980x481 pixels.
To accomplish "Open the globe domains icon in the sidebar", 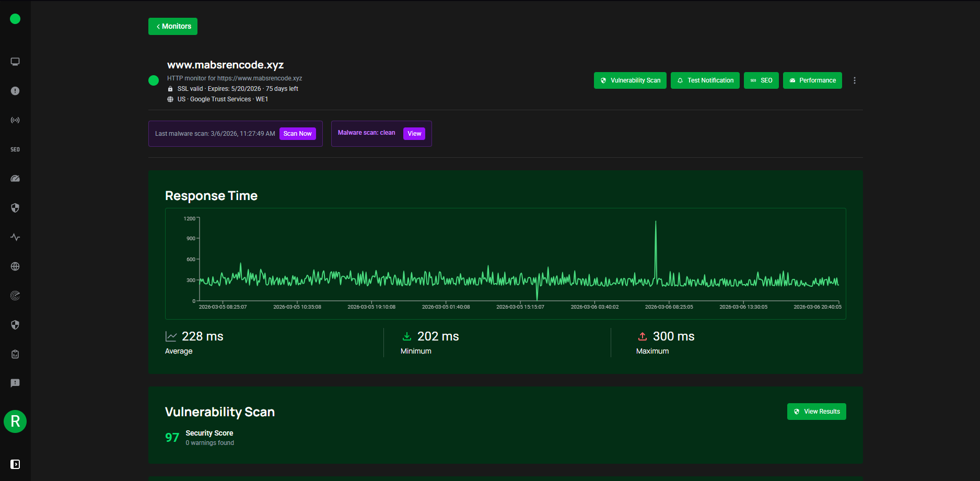I will (15, 266).
